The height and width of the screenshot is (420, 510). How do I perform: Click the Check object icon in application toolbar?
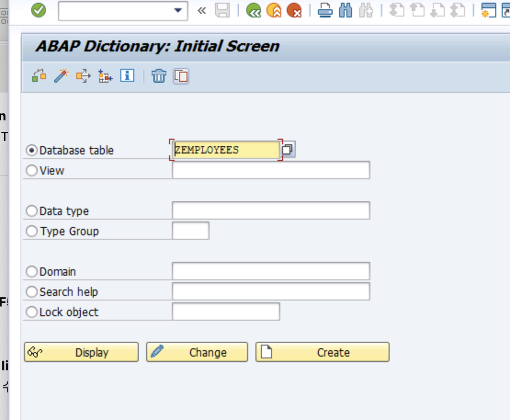[39, 76]
